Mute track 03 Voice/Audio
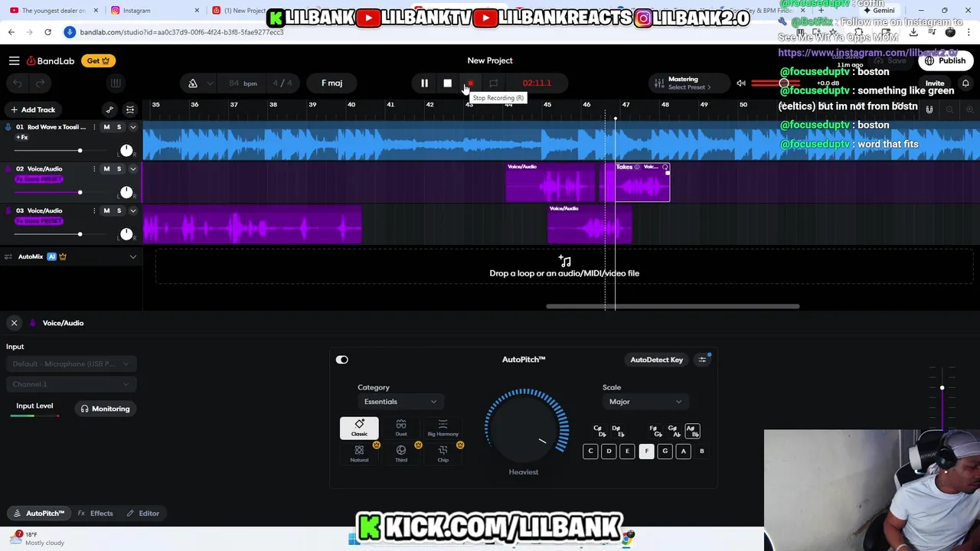 [x=106, y=210]
